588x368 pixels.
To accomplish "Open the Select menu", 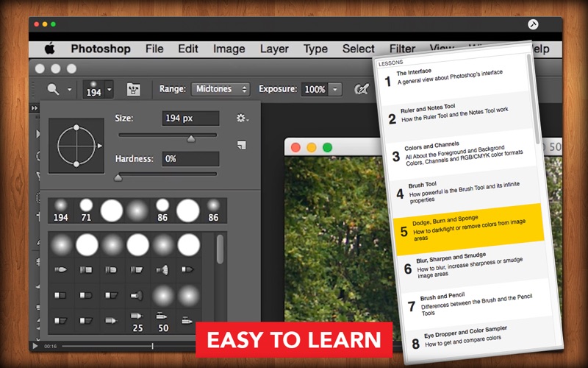I will tap(358, 49).
